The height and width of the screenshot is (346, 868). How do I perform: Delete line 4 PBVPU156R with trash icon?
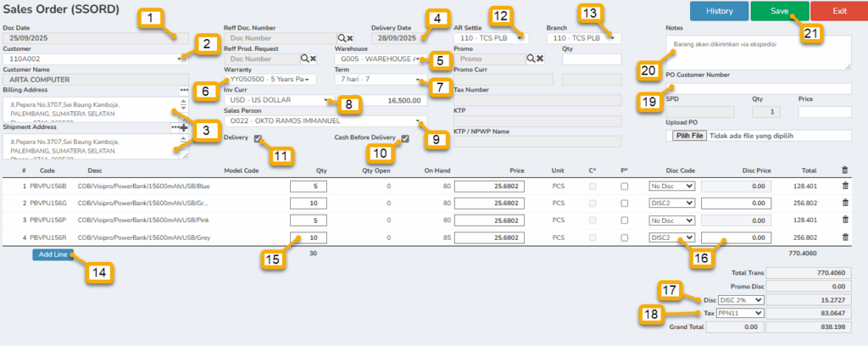tap(844, 237)
